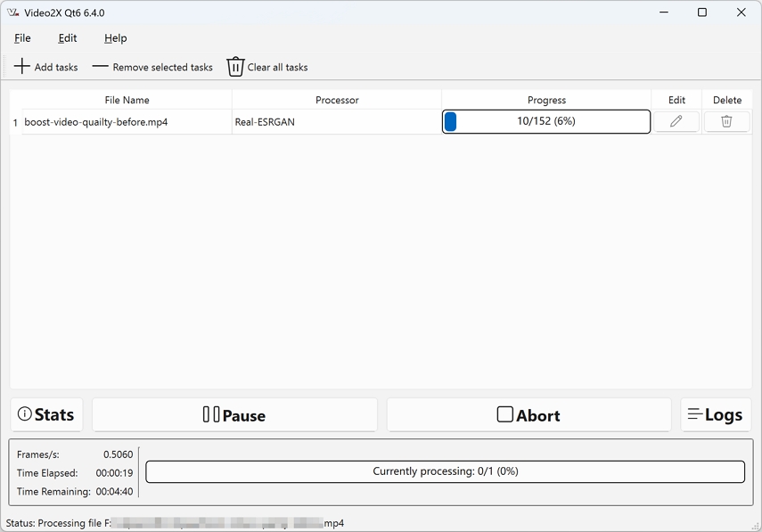Click the Delete column header
This screenshot has width=762, height=532.
coord(727,100)
